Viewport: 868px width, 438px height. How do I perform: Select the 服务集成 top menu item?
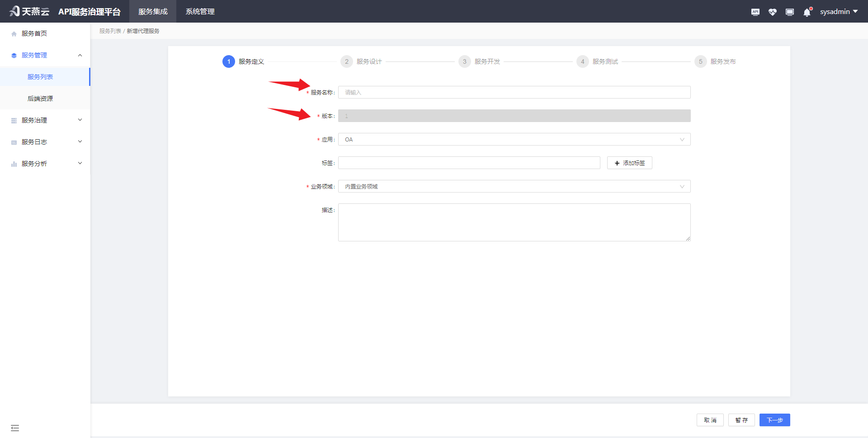(152, 11)
